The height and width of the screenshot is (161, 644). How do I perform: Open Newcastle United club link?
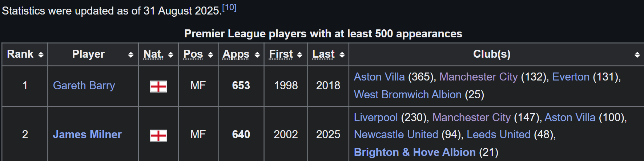click(396, 135)
